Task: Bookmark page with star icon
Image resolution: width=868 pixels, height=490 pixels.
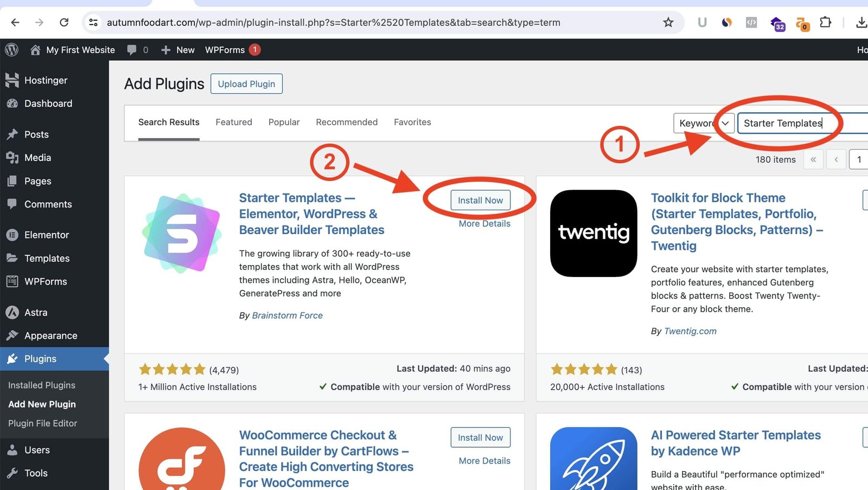Action: [x=668, y=22]
